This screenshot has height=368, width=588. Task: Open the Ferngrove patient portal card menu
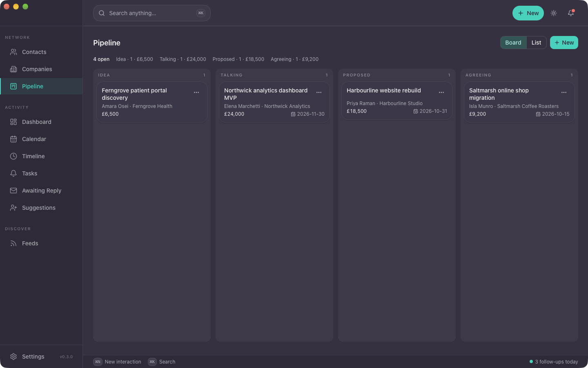(196, 92)
